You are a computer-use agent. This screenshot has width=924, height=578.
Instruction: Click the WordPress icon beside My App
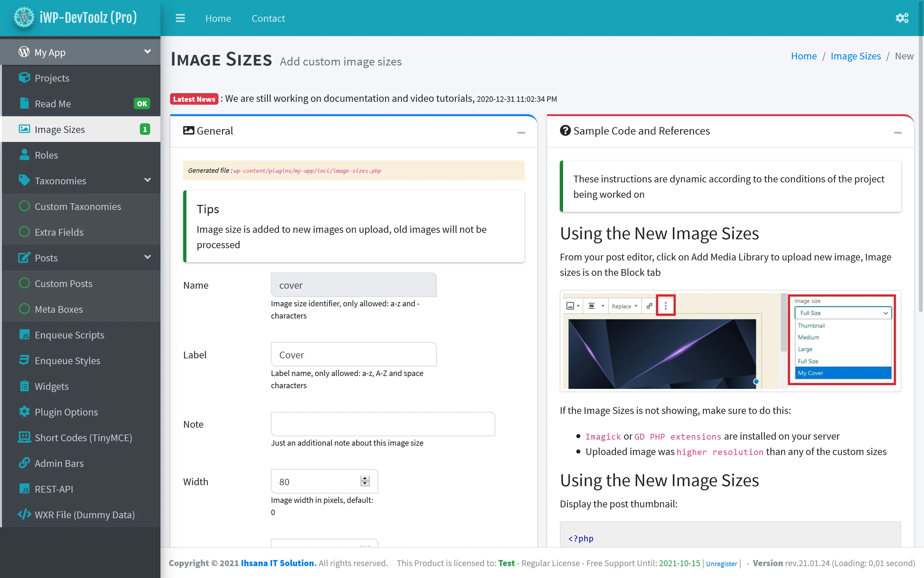[x=24, y=52]
